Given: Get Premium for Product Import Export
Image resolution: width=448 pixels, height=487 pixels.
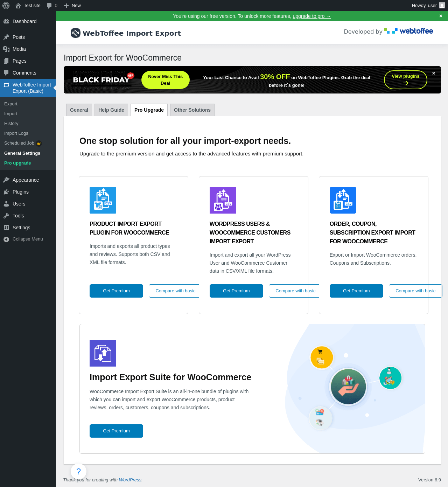Looking at the screenshot, I should (116, 291).
